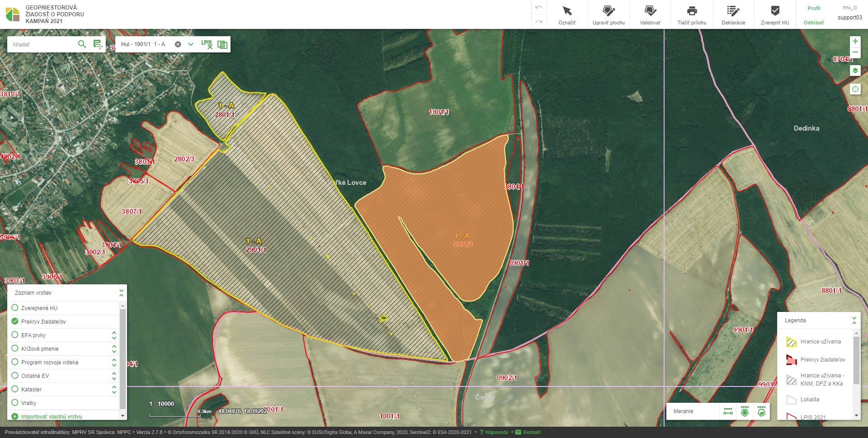
Task: Click the undo arrow in toolbar
Action: click(x=538, y=8)
